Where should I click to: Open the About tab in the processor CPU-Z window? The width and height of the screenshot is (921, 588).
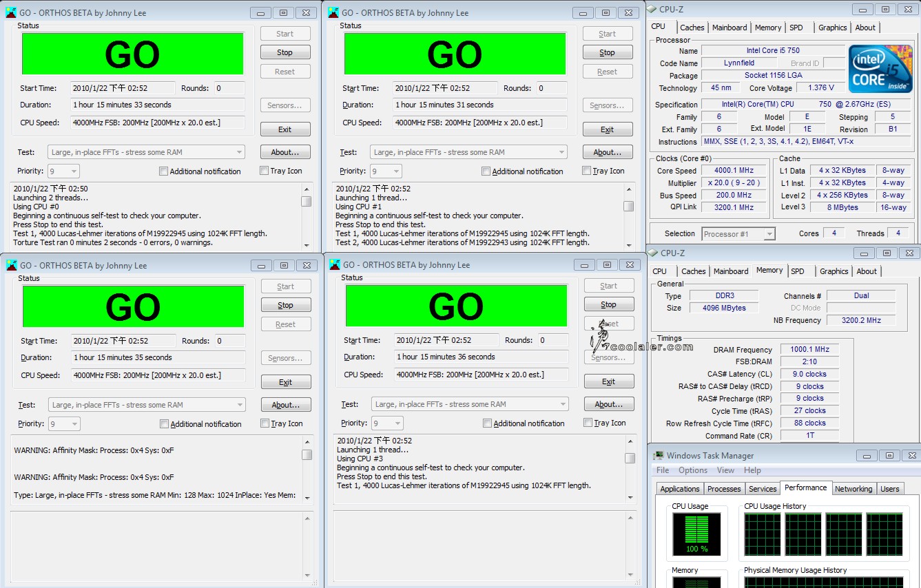coord(865,28)
